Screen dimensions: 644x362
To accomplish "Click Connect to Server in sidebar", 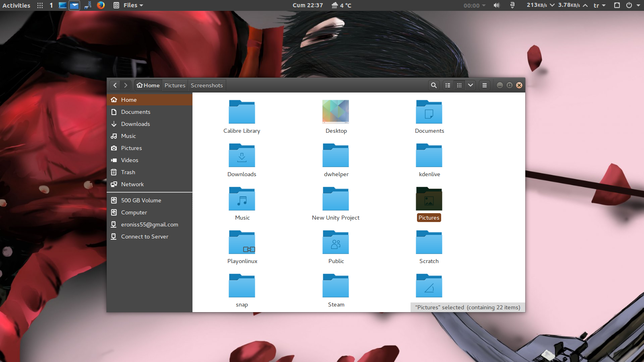I will [149, 237].
